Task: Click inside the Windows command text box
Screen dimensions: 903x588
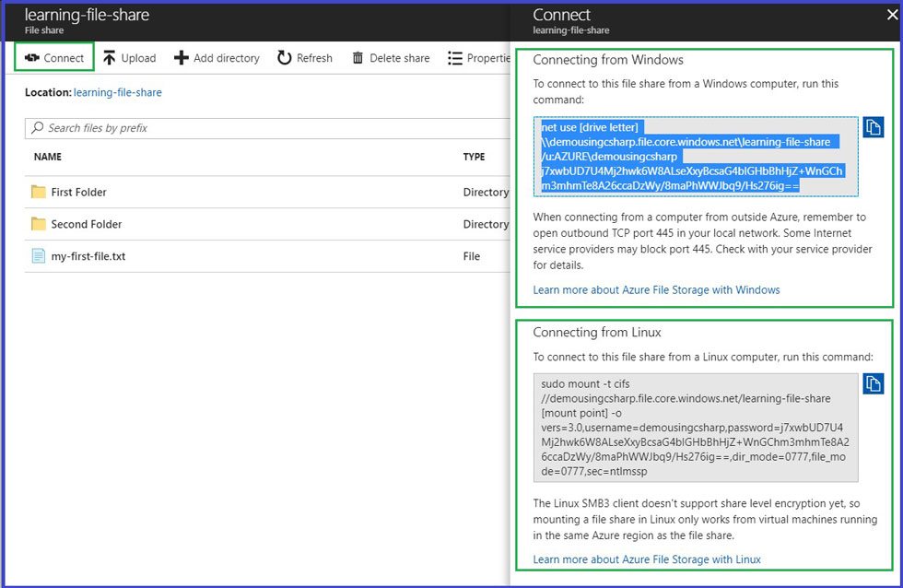Action: point(696,157)
